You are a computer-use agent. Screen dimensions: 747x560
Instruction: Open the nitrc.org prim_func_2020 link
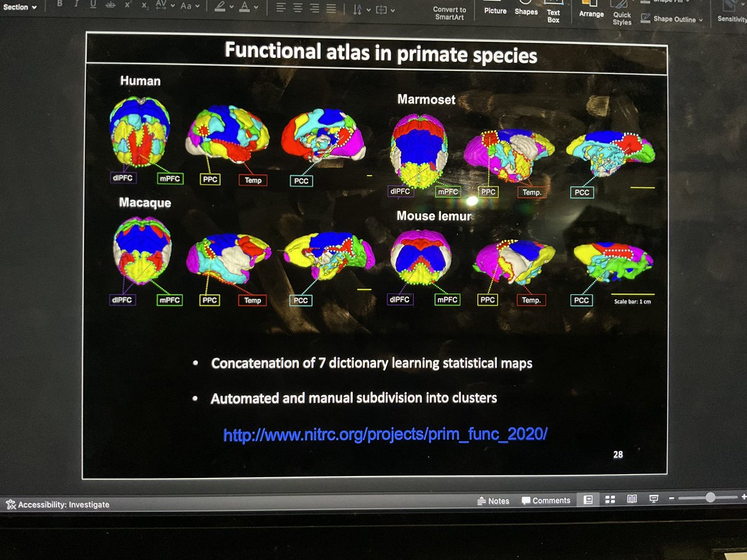385,434
